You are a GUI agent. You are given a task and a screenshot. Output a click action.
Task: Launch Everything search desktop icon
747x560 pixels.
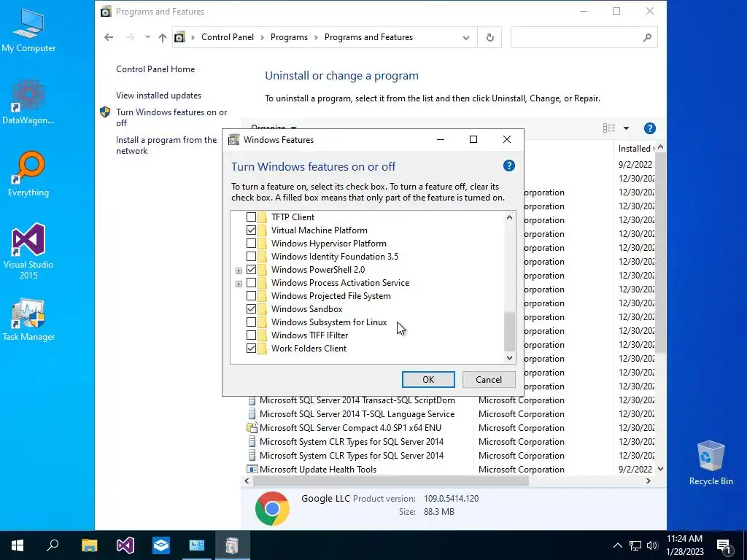(x=28, y=174)
